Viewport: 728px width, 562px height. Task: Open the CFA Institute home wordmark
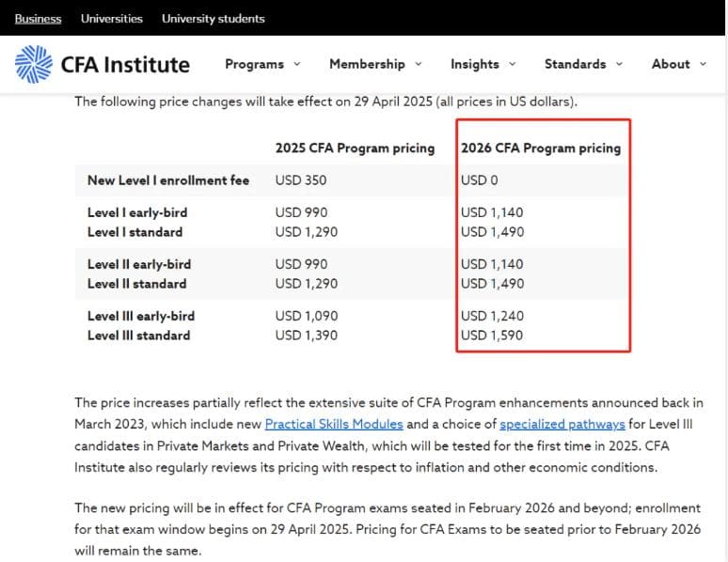125,65
